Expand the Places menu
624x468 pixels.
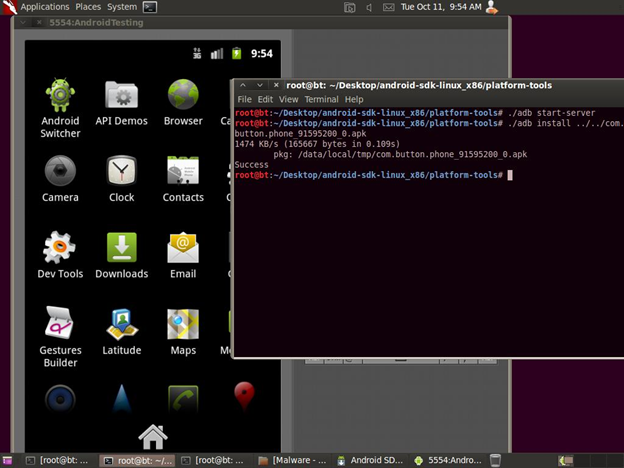click(x=88, y=7)
